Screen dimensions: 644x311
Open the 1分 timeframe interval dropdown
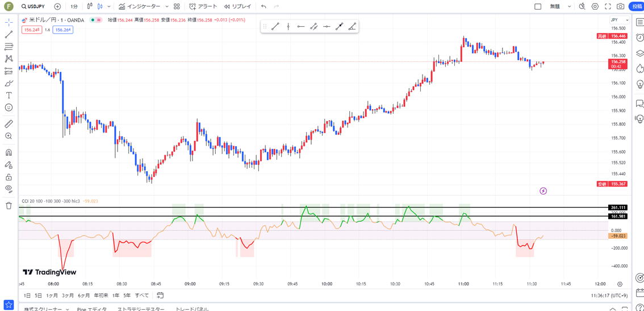click(x=74, y=6)
